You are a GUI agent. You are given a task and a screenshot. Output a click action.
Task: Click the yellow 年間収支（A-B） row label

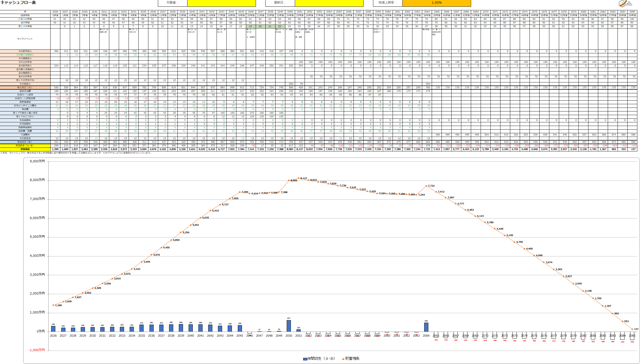25,146
